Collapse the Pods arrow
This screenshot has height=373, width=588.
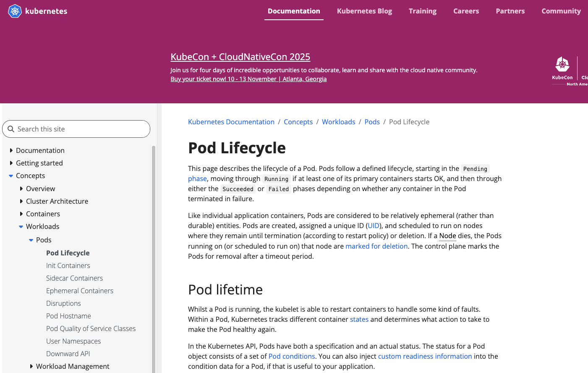point(31,240)
